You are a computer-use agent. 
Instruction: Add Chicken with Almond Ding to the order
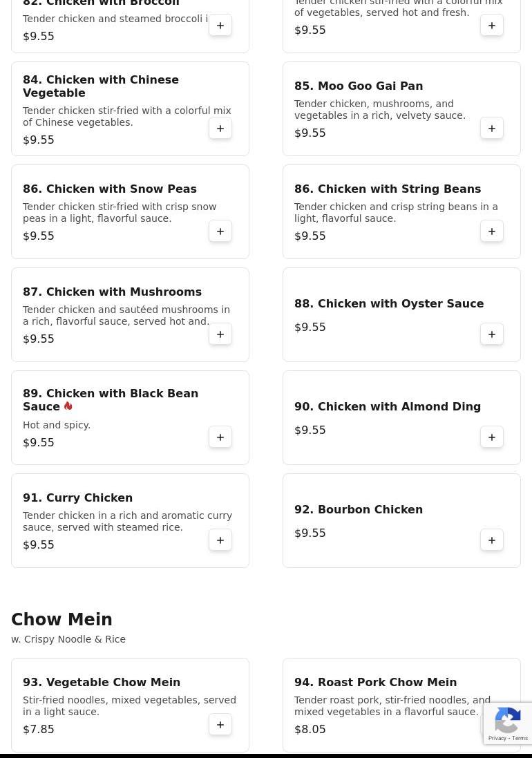(492, 437)
